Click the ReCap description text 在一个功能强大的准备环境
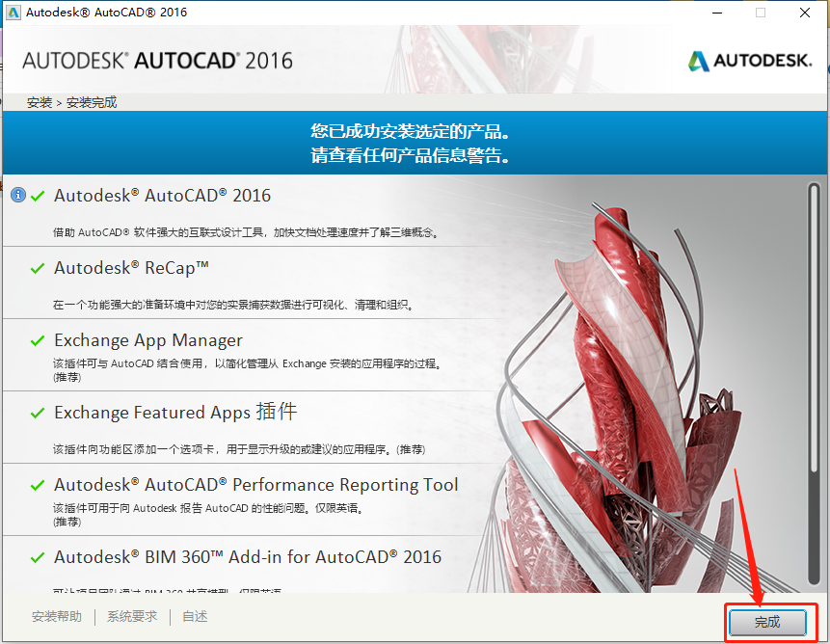 coord(233,305)
